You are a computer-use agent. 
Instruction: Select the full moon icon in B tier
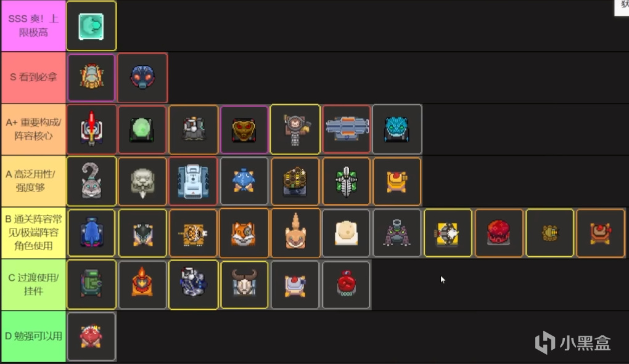[x=346, y=233]
